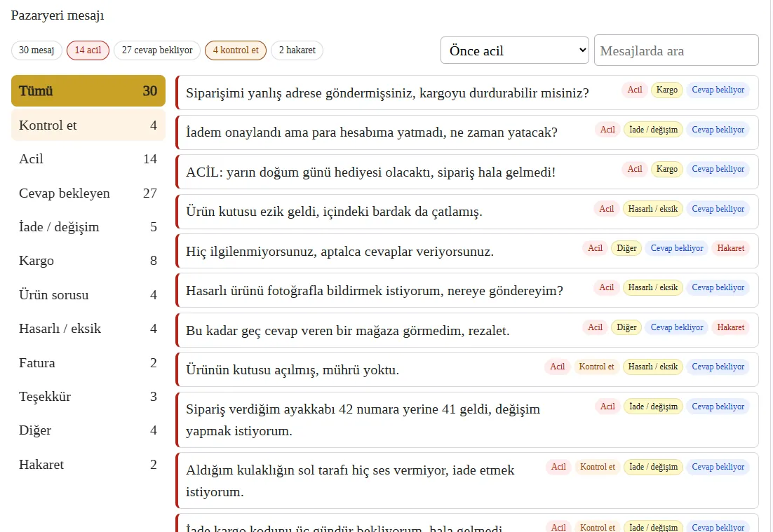773x532 pixels.
Task: Open 'Hasarlı / eksik' sidebar category
Action: [x=88, y=329]
